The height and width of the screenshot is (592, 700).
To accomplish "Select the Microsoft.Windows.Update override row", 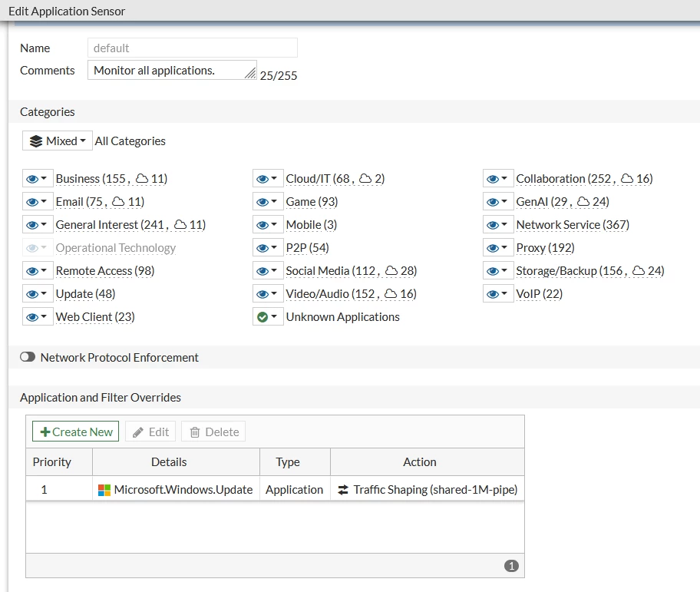I will coord(275,489).
